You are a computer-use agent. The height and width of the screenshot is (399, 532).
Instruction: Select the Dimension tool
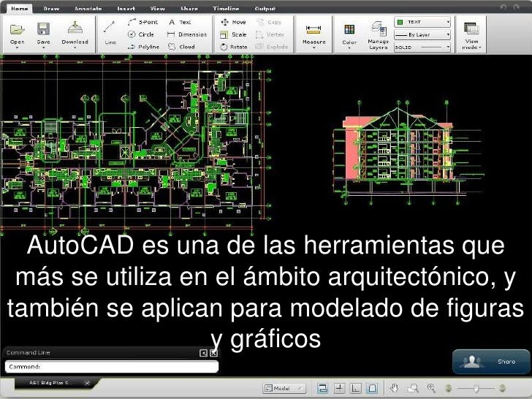(x=187, y=34)
